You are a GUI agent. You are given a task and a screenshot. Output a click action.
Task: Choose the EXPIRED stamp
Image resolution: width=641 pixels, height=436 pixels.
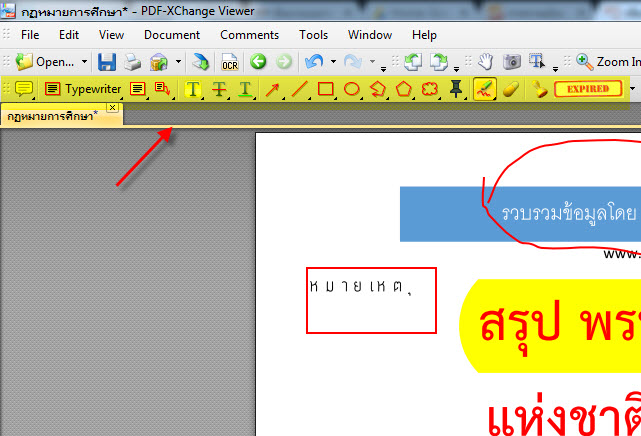[588, 89]
